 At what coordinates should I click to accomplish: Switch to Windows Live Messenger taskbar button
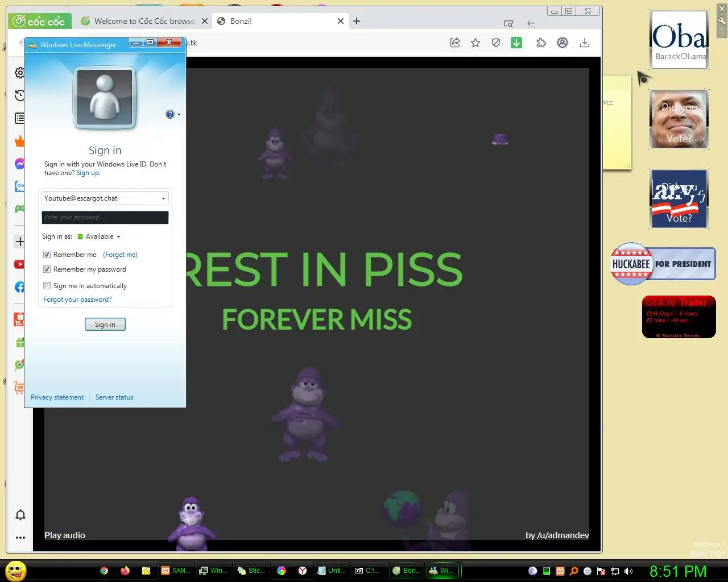442,571
